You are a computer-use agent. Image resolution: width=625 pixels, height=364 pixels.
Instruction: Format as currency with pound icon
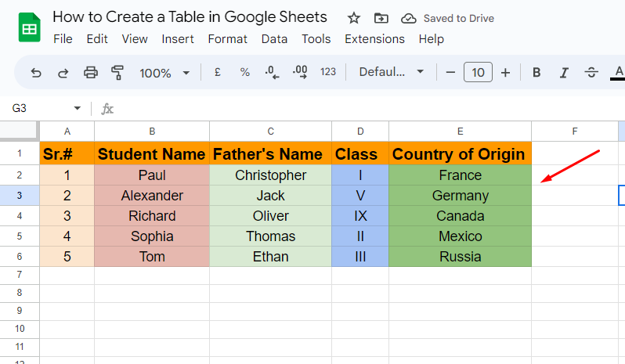click(217, 72)
